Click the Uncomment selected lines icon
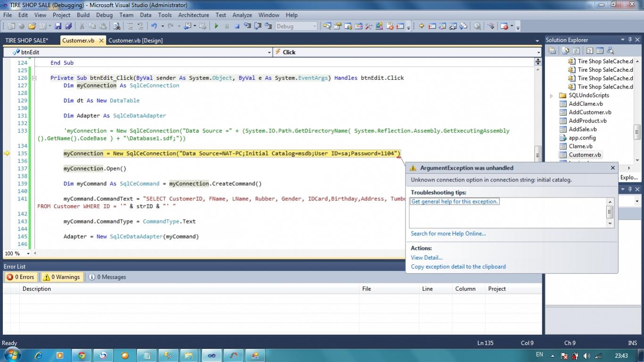Screen dimensions: 644x362 (x=140, y=26)
